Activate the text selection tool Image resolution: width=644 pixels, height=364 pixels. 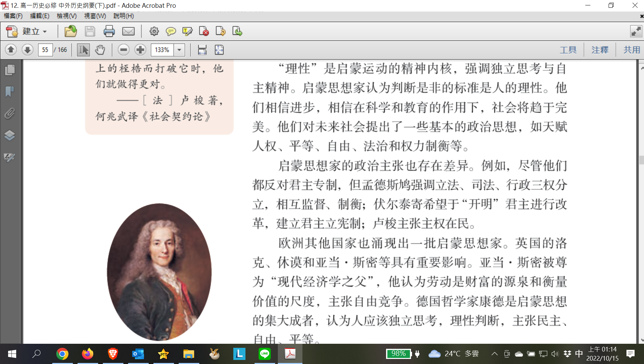(83, 50)
